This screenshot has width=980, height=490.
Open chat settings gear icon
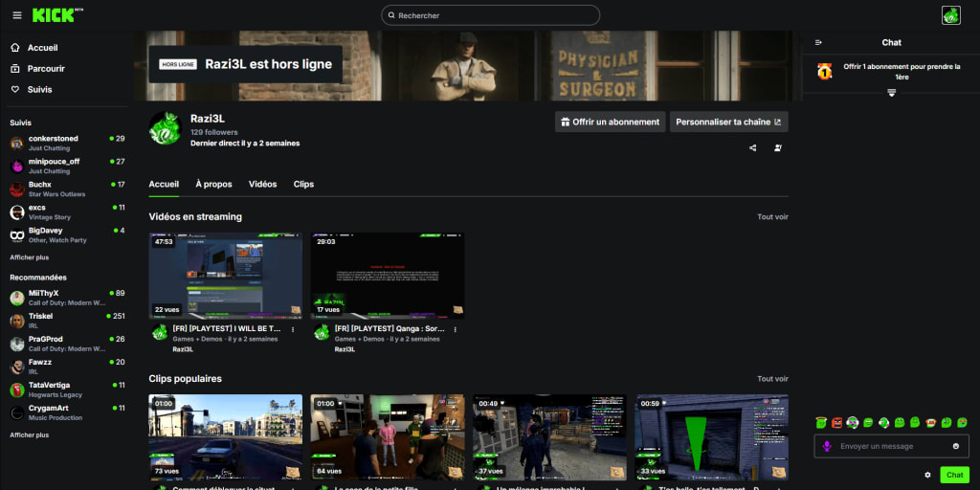click(927, 475)
